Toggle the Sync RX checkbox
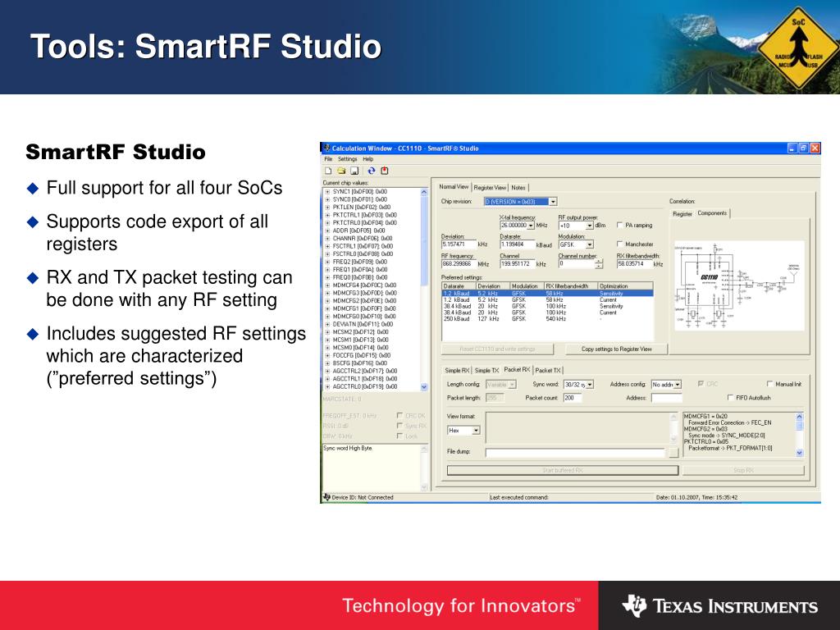840x630 pixels. click(399, 426)
